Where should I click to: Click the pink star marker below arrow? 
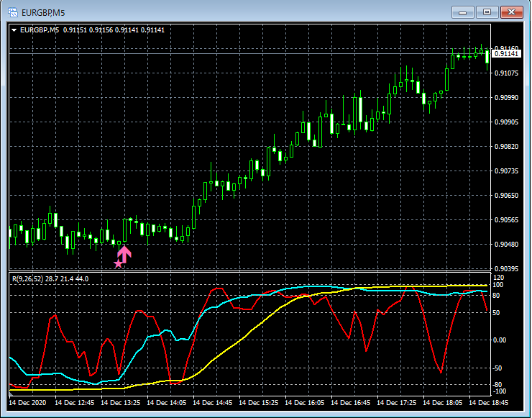coord(118,264)
